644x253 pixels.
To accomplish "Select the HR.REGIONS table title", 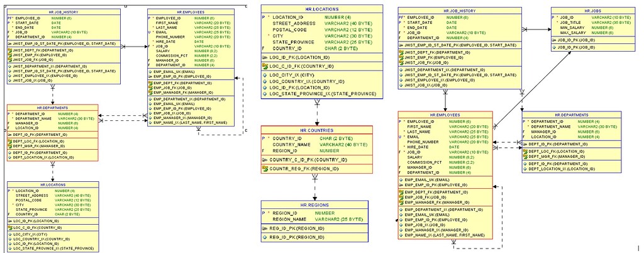I will coord(314,205).
